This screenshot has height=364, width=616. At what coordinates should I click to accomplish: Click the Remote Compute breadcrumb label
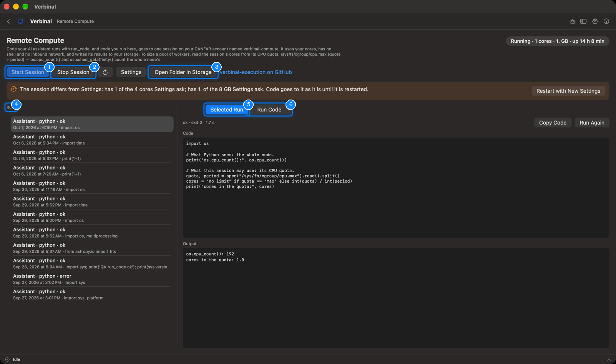pos(75,22)
